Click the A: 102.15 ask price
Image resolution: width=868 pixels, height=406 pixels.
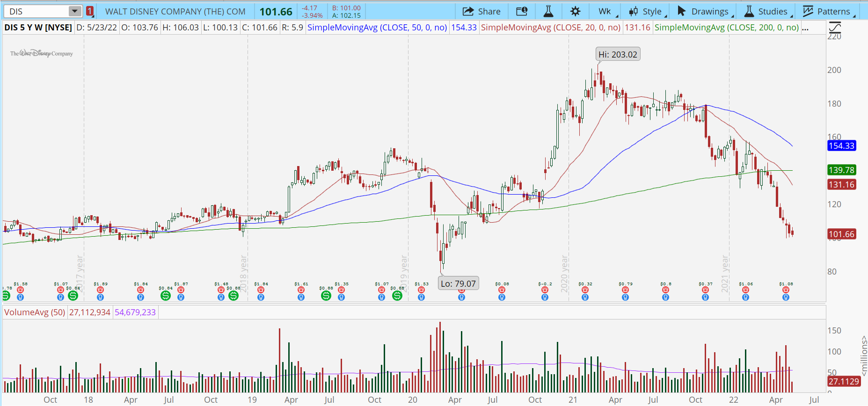point(346,15)
